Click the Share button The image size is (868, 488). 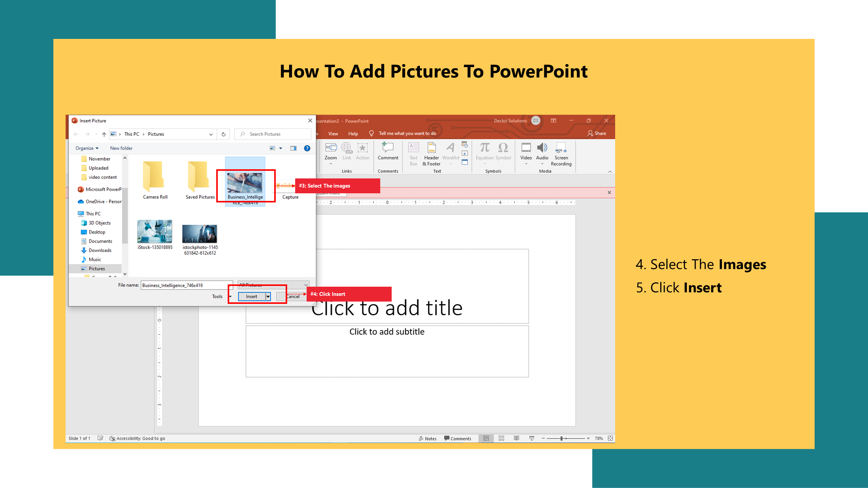click(597, 133)
